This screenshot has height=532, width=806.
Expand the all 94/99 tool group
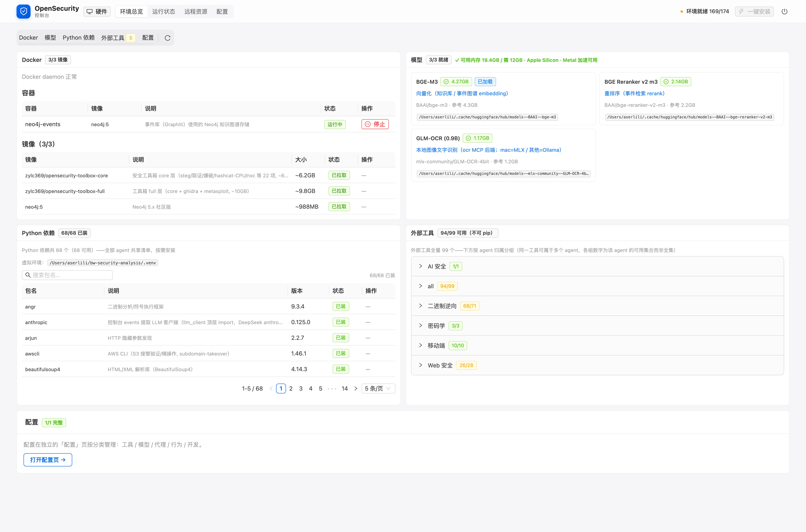[597, 286]
